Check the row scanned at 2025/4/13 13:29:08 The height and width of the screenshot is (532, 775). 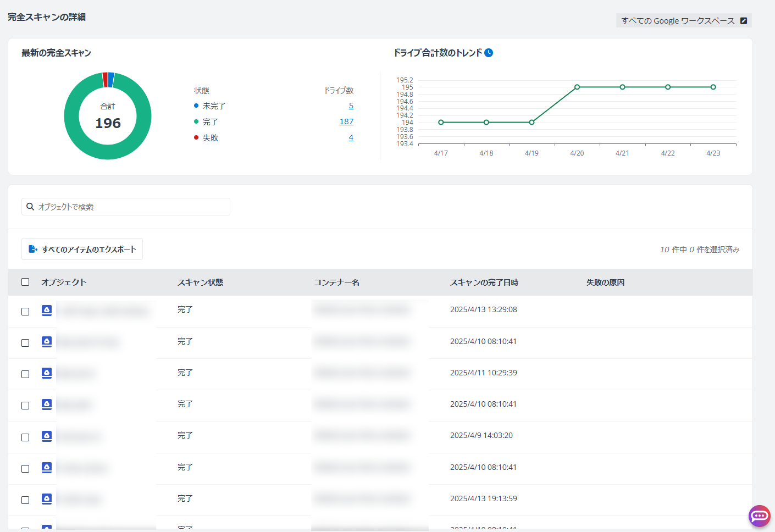pos(25,312)
